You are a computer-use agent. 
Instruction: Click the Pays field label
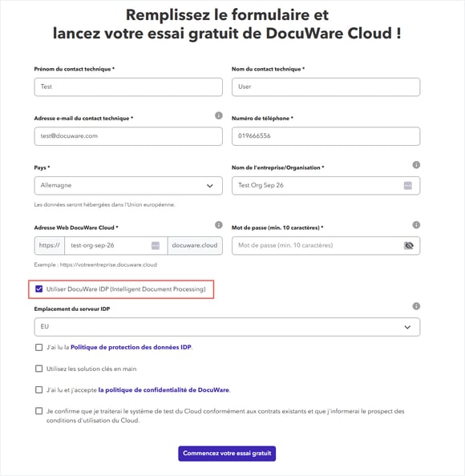(x=42, y=167)
